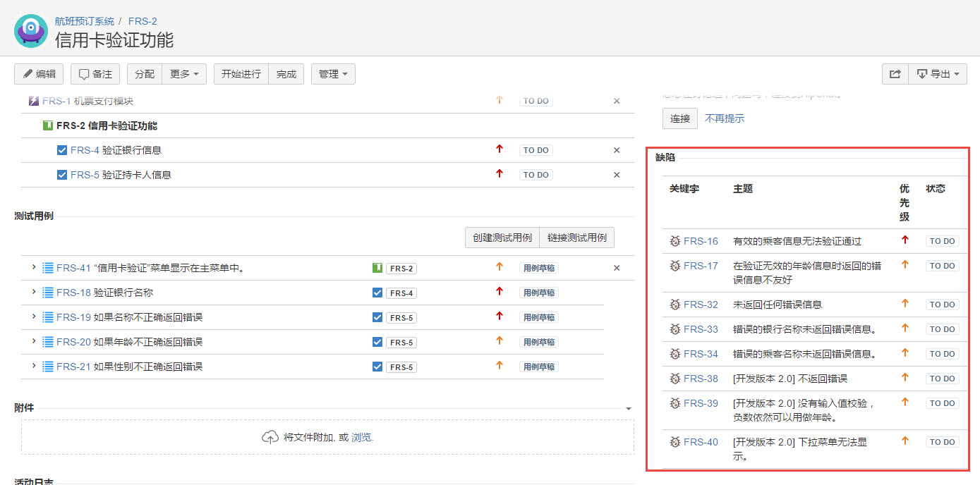Click the 关键字 column header in 缺陷
This screenshot has height=485, width=980.
(x=684, y=189)
